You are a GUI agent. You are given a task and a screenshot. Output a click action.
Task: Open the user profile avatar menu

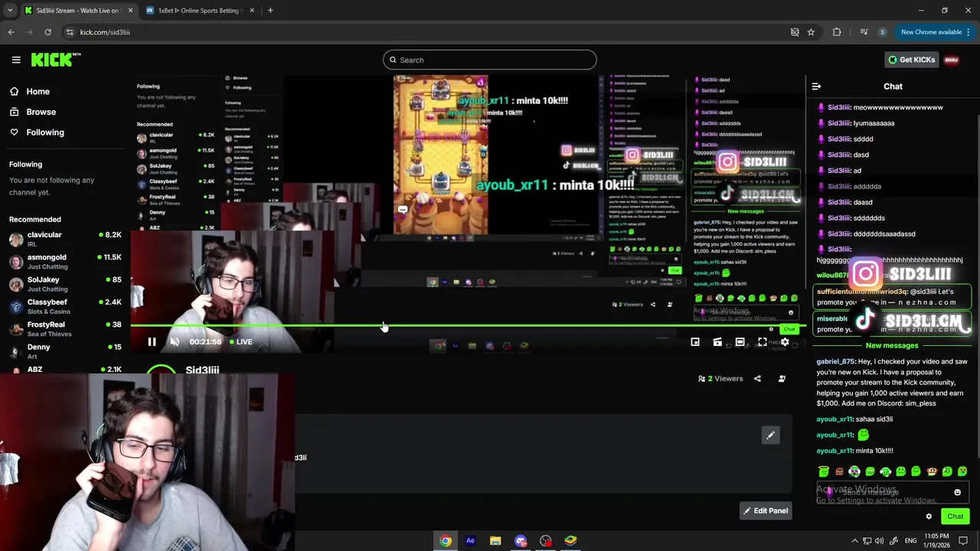tap(952, 60)
